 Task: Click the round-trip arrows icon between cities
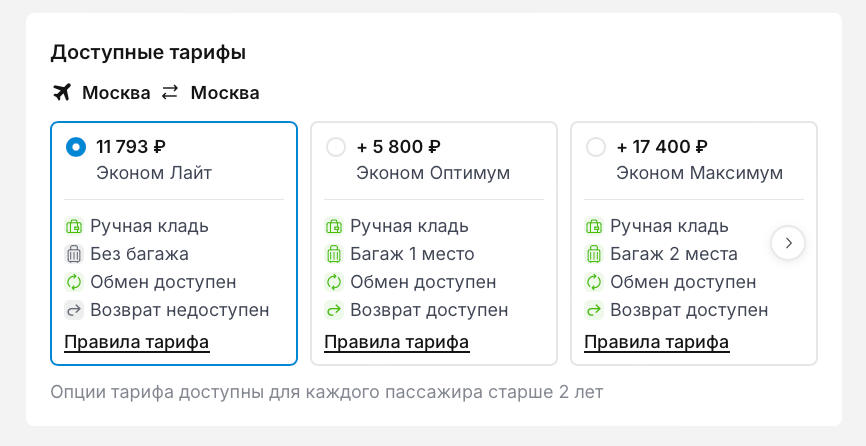coord(170,93)
